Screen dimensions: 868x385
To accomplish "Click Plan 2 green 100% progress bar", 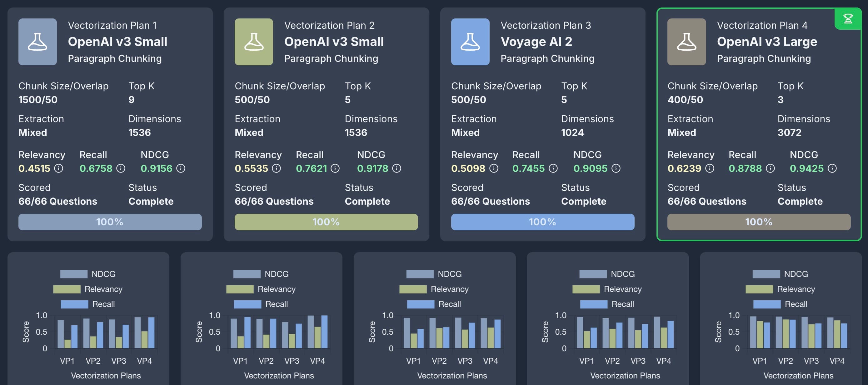I will (x=326, y=222).
